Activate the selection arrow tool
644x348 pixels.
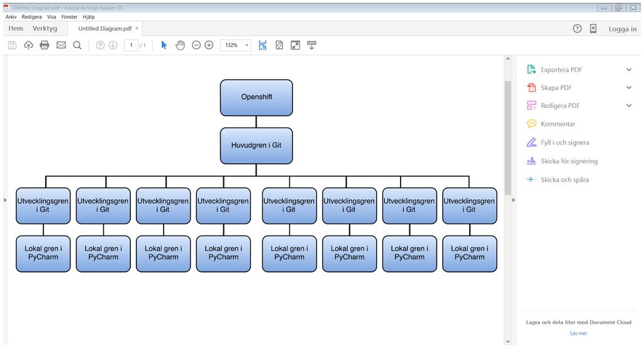point(164,45)
